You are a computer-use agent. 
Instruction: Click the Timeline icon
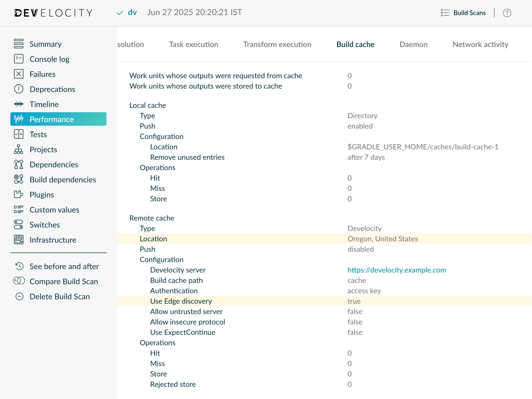(18, 104)
